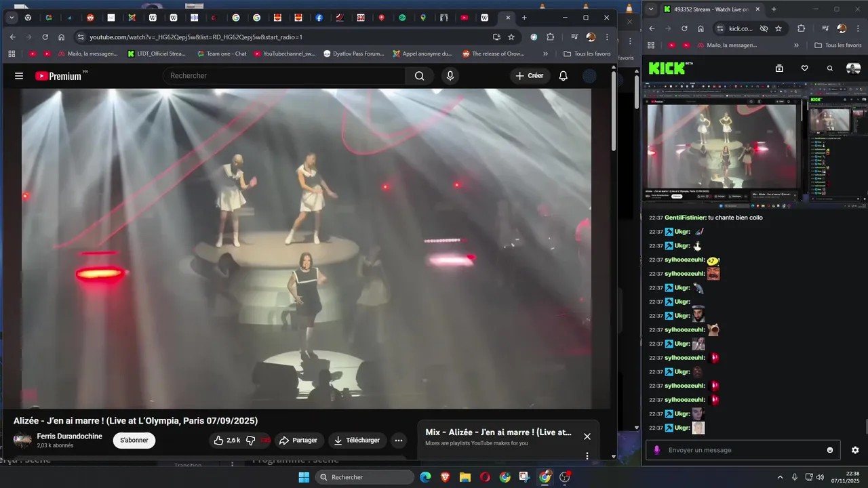
Task: Open the YouTube account avatar menu
Action: [x=590, y=76]
